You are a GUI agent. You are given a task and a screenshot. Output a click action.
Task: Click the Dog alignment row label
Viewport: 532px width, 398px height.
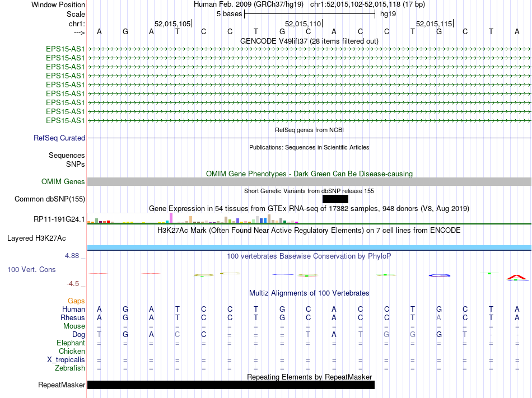(78, 335)
